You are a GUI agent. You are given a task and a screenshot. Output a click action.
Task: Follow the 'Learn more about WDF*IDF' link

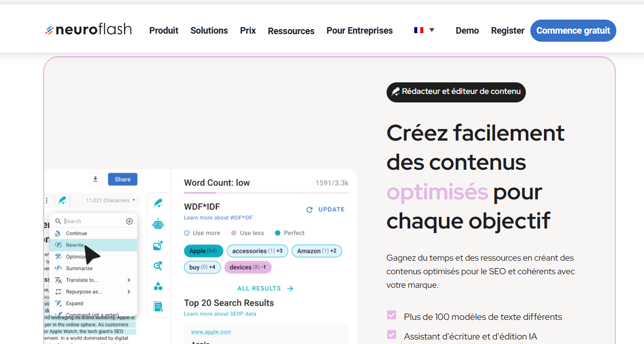(x=218, y=218)
